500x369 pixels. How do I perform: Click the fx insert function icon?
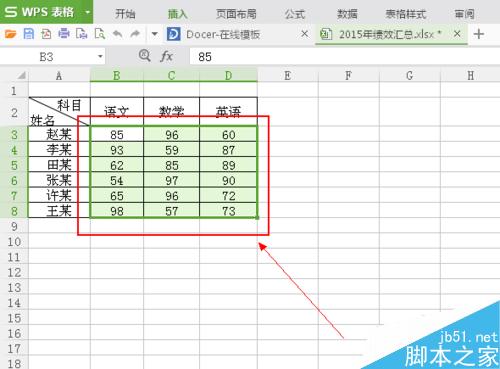(x=166, y=56)
